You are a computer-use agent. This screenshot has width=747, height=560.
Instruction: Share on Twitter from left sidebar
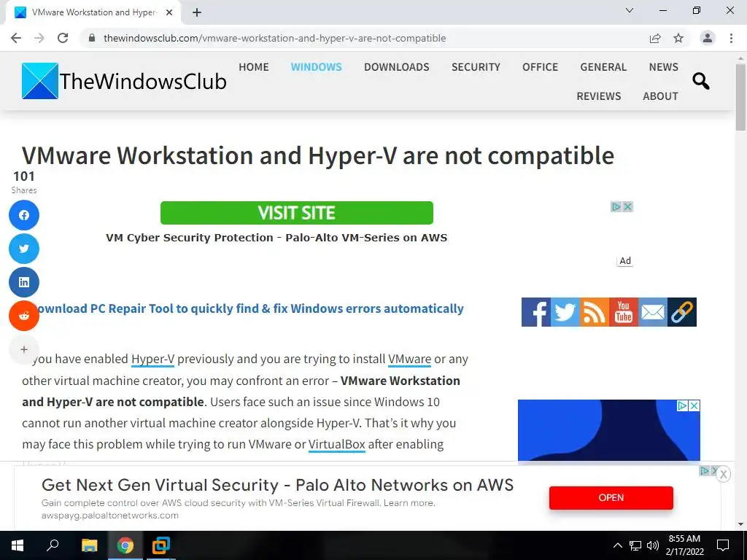24,249
